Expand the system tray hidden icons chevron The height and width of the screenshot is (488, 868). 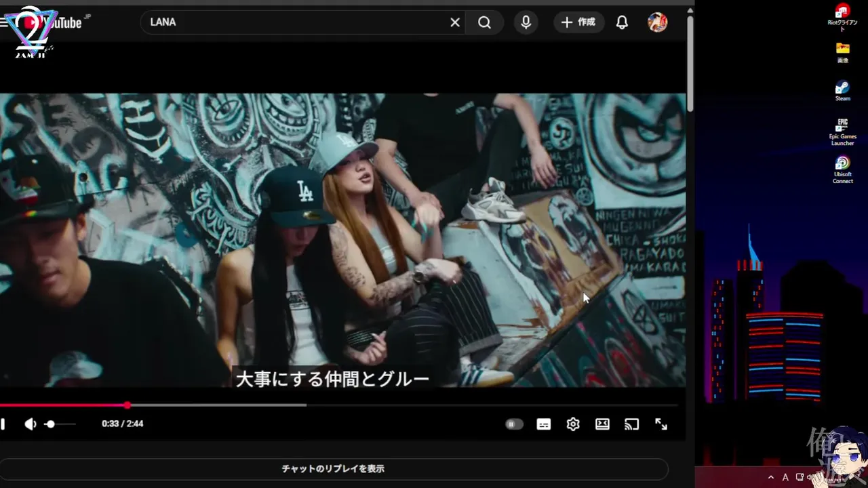click(771, 478)
